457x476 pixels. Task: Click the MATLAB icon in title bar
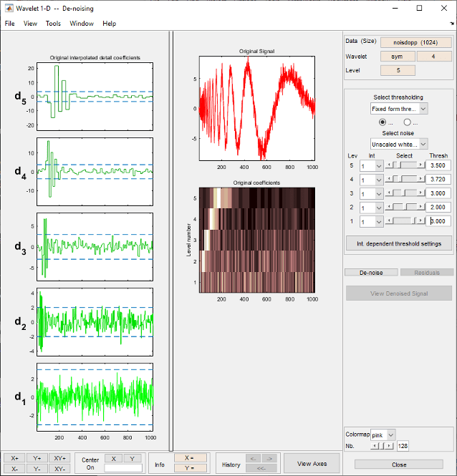8,8
